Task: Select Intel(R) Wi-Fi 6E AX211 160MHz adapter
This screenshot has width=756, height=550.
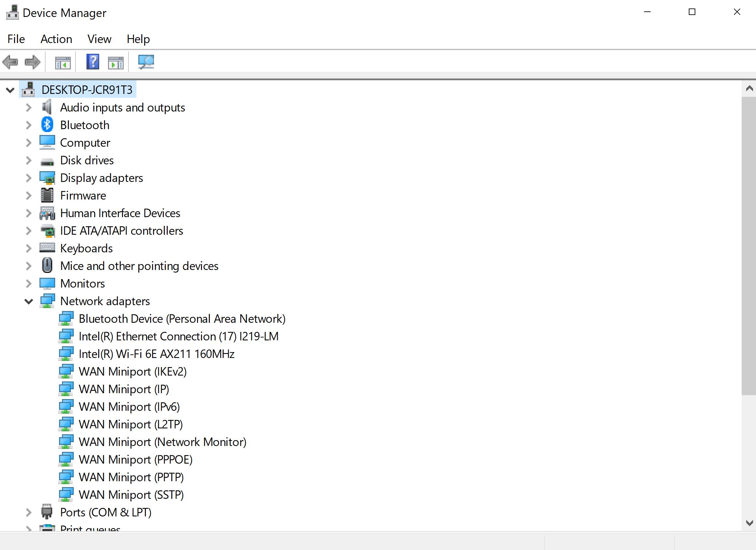Action: (156, 354)
